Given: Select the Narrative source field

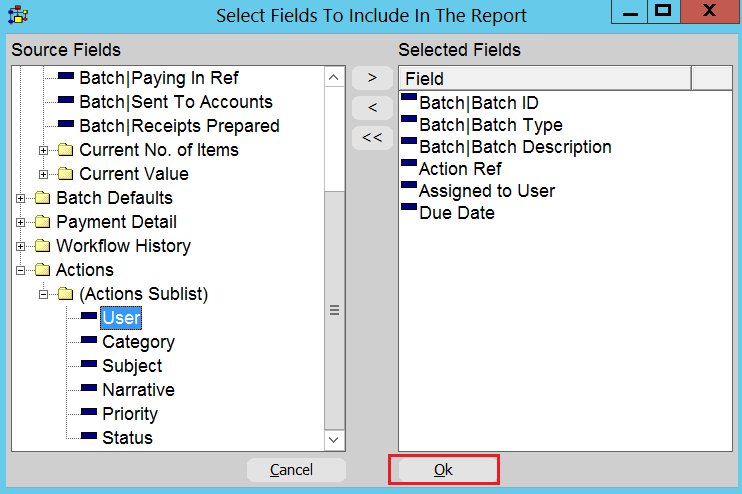Looking at the screenshot, I should (139, 390).
